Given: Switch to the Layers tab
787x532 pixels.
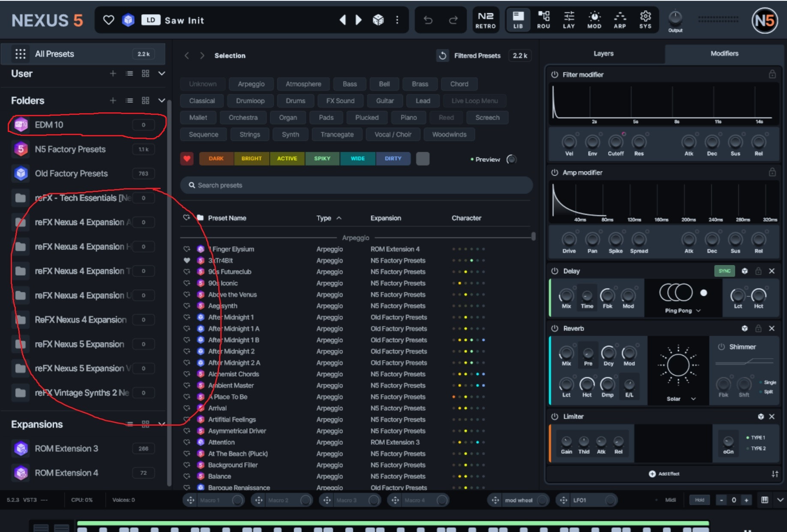Looking at the screenshot, I should click(x=603, y=54).
